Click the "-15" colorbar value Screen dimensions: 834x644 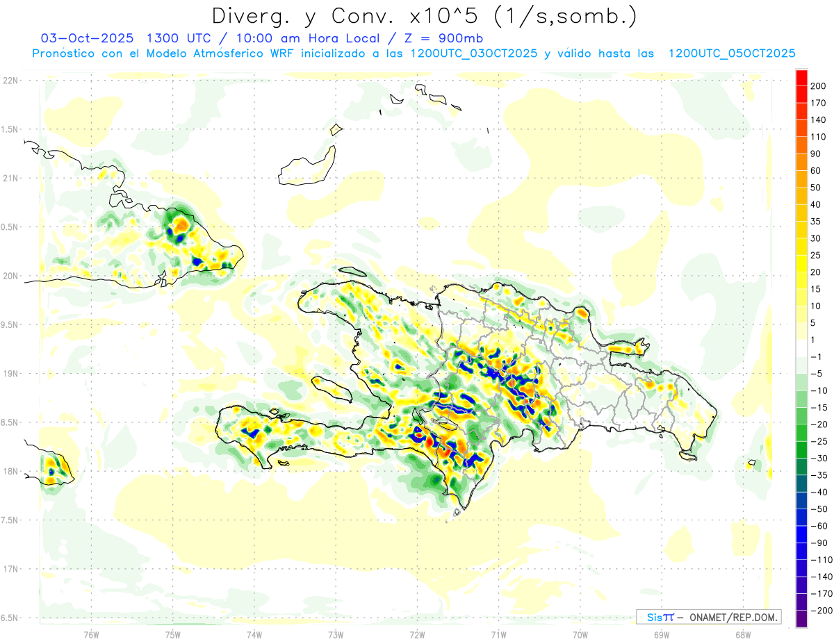point(818,408)
